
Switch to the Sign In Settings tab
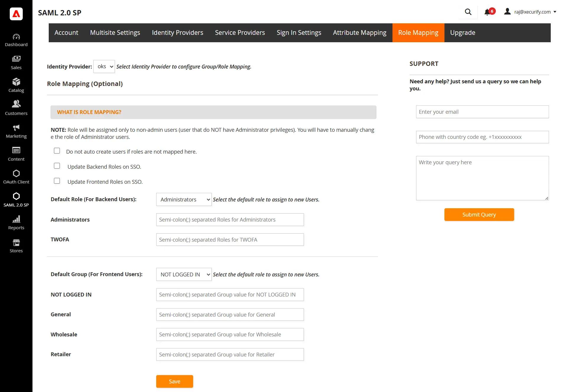(x=299, y=33)
